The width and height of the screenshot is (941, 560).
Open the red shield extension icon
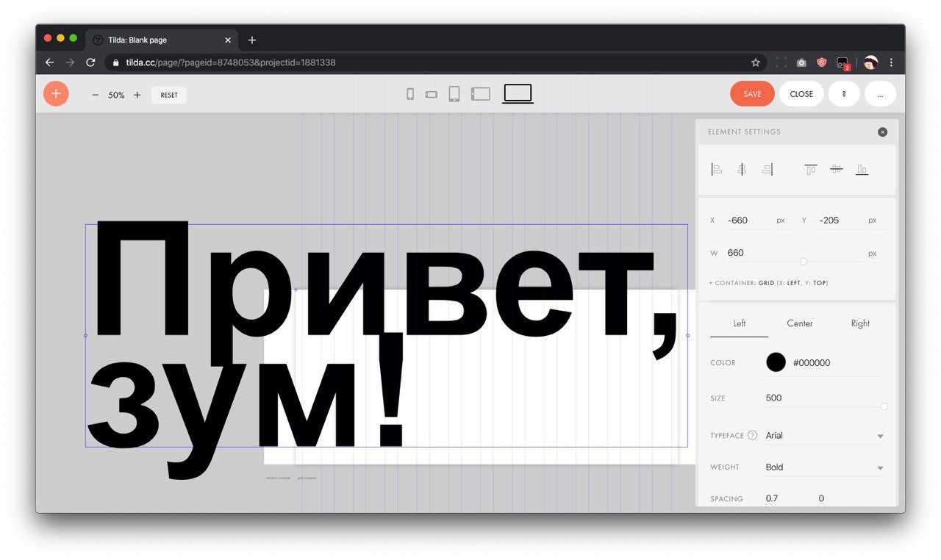pos(822,62)
